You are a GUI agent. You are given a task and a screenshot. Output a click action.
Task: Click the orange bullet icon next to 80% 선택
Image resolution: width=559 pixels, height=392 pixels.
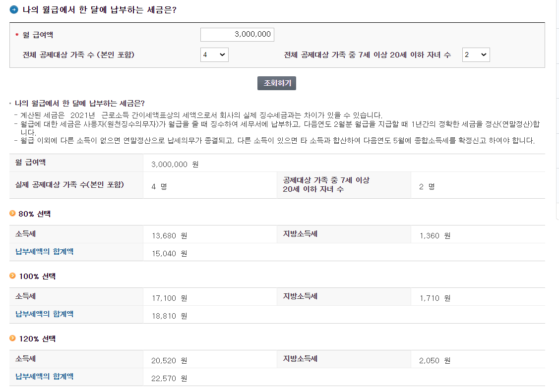coord(12,213)
